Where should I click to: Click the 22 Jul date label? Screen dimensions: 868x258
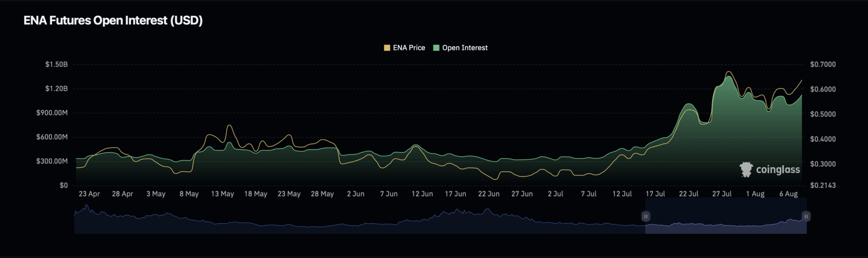click(x=688, y=194)
